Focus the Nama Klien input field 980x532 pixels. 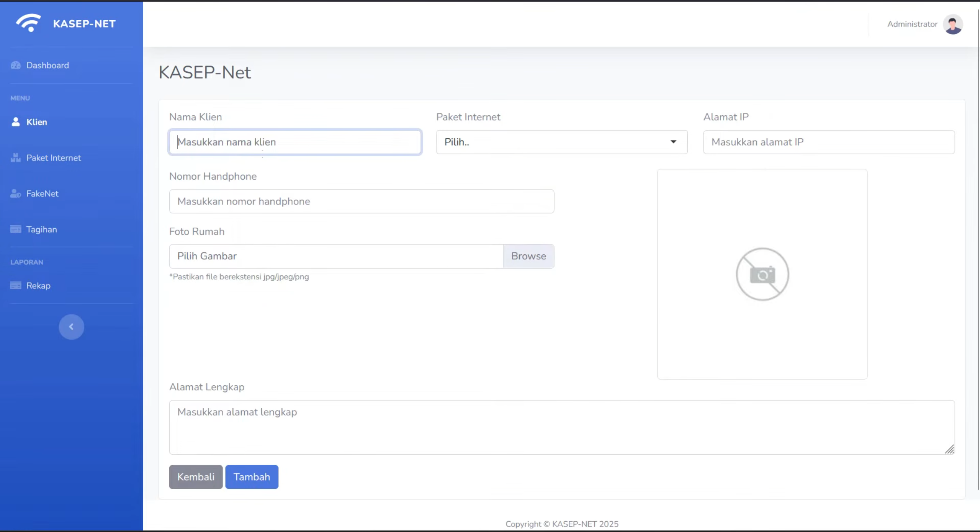(295, 142)
